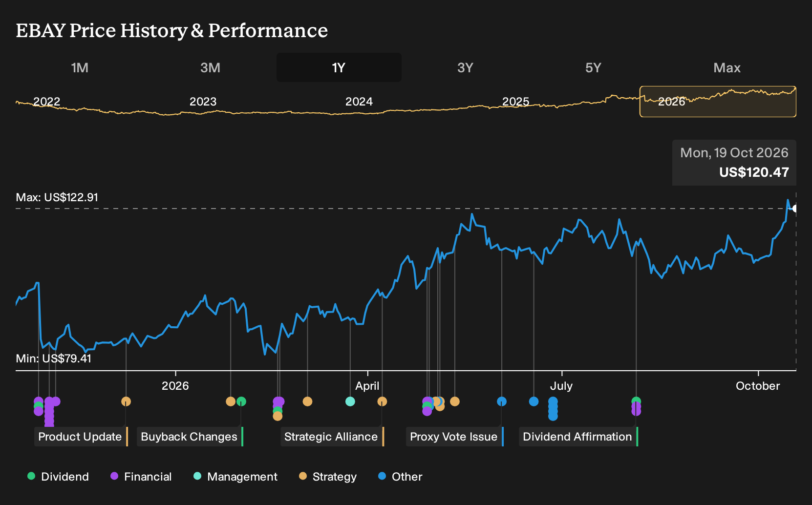Screen dimensions: 812x505
Task: Select the 1M time range tab
Action: 80,67
